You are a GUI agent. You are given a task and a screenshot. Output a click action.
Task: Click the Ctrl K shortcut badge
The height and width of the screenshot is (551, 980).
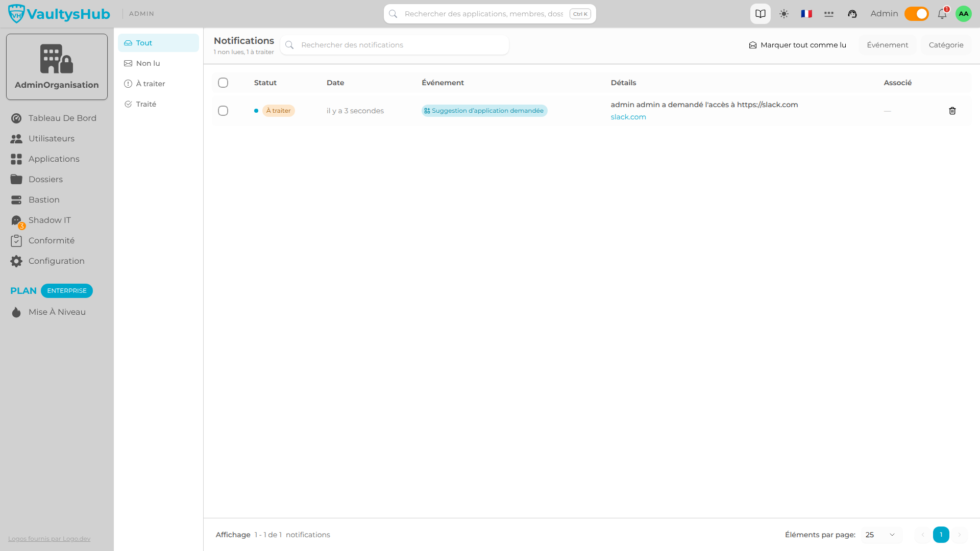coord(580,14)
